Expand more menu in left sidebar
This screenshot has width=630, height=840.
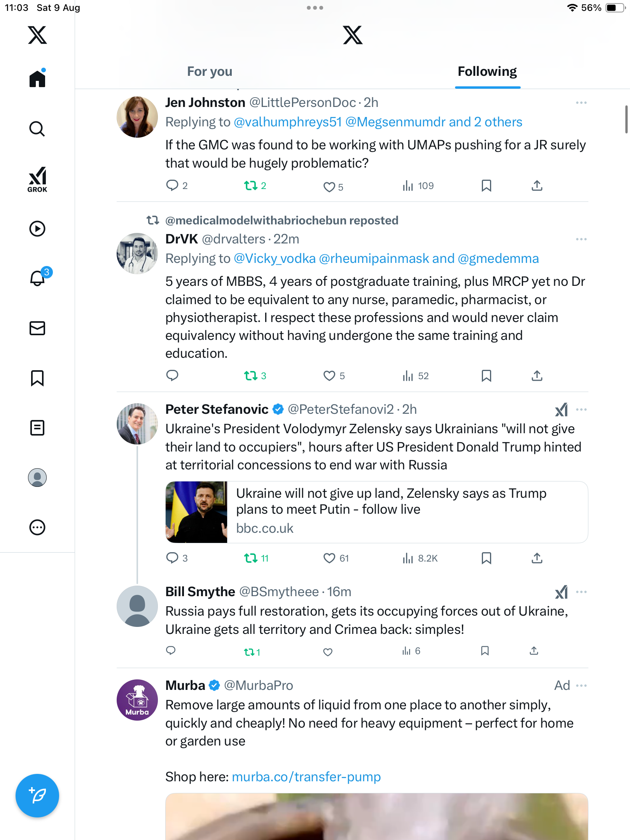[37, 527]
